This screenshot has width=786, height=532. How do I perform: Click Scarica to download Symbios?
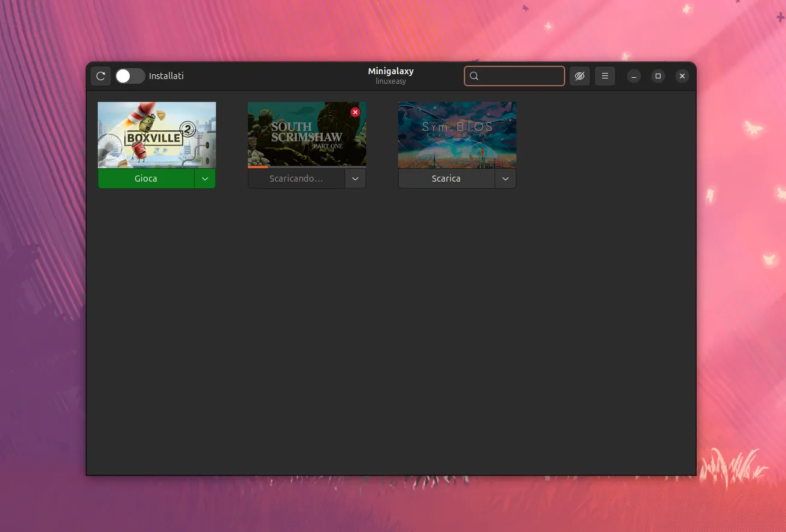coord(446,179)
